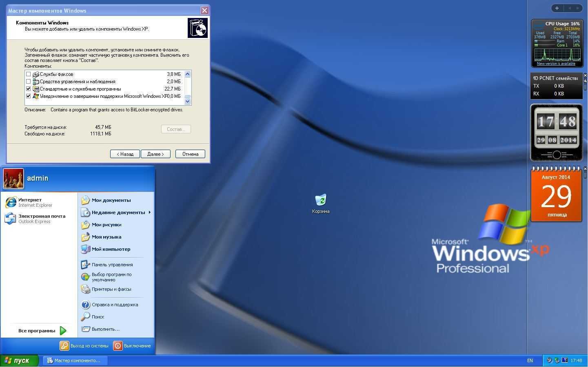This screenshot has height=367, width=588.
Task: Uncheck Стандартные и служебные программы
Action: click(28, 89)
